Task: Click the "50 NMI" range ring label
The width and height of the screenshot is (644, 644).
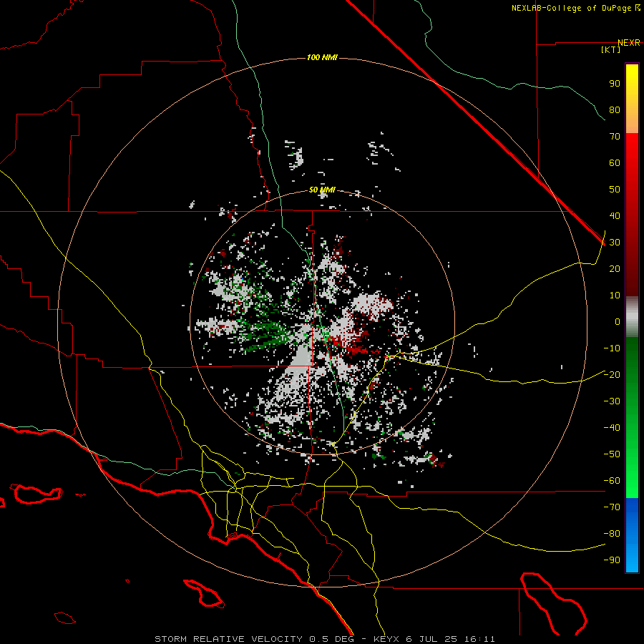Action: click(322, 190)
